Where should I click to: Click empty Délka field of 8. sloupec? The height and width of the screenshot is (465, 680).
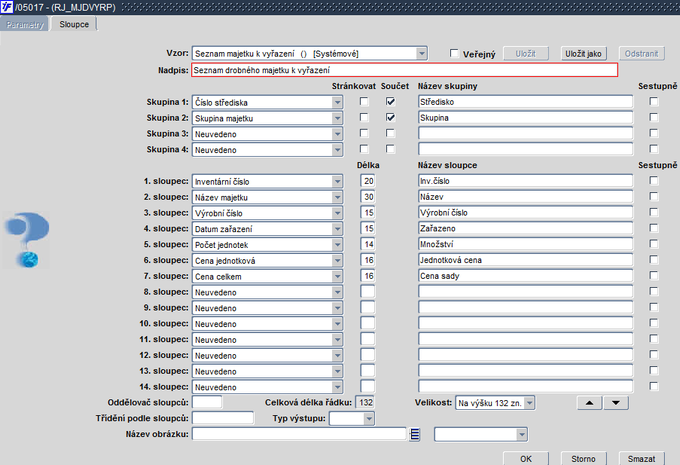pyautogui.click(x=368, y=292)
